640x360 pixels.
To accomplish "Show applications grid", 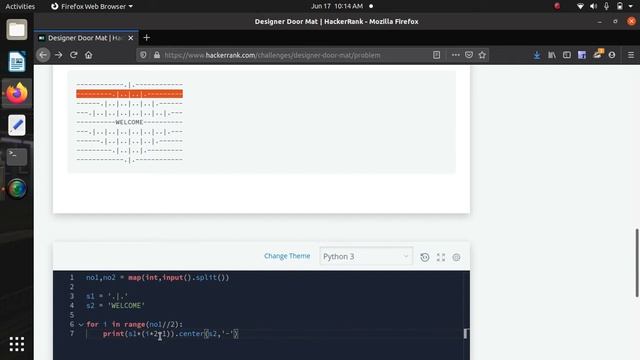I will 17,344.
